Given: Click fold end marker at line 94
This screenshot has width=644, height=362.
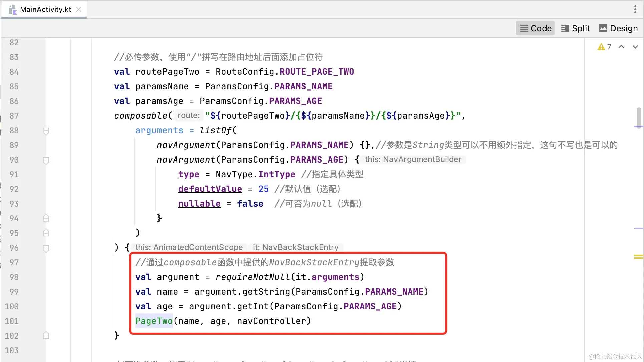Looking at the screenshot, I should 46,219.
